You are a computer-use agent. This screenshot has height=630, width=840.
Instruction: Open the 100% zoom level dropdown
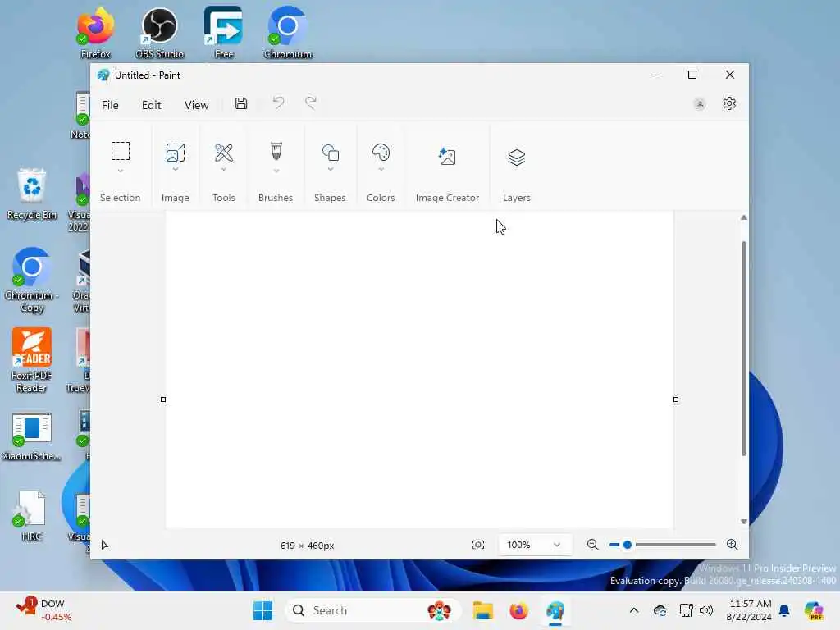pos(535,545)
